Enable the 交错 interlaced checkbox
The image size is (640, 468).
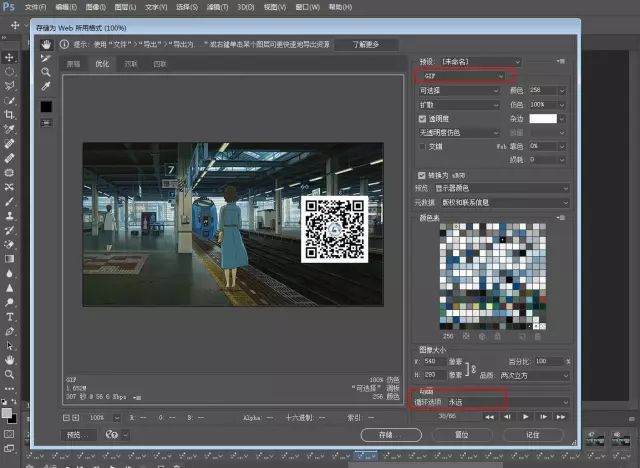click(422, 146)
